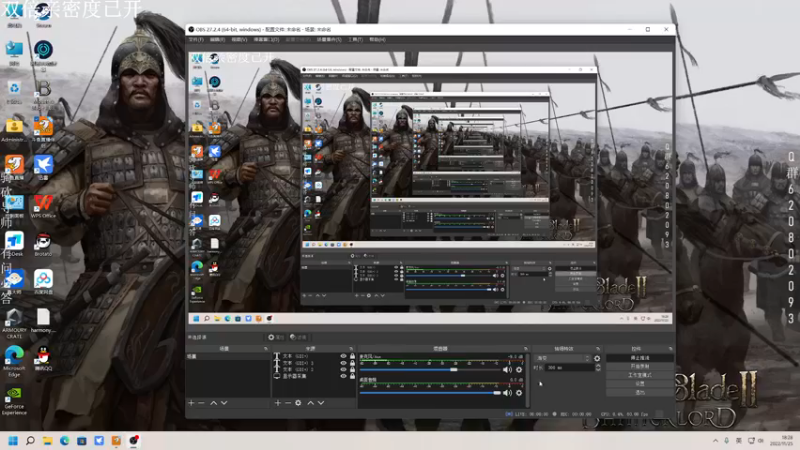This screenshot has width=800, height=450.
Task: Move scene down with arrow
Action: click(224, 403)
